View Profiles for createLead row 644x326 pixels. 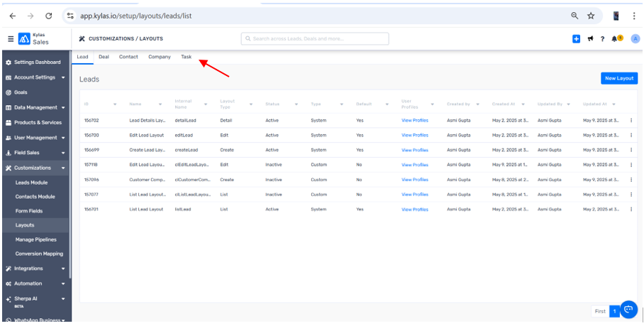click(415, 150)
